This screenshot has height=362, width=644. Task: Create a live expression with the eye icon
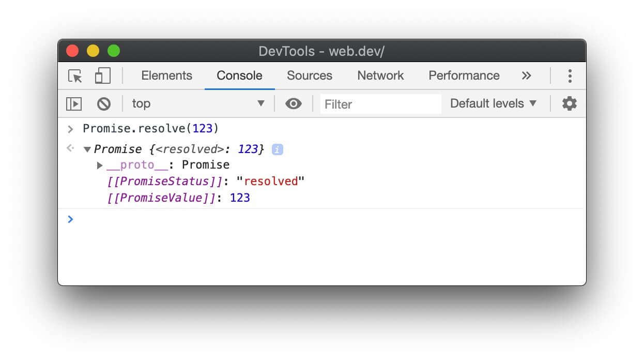294,103
